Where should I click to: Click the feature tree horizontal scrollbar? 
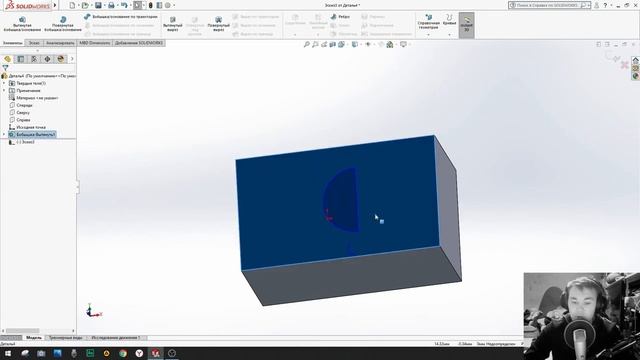click(x=22, y=331)
